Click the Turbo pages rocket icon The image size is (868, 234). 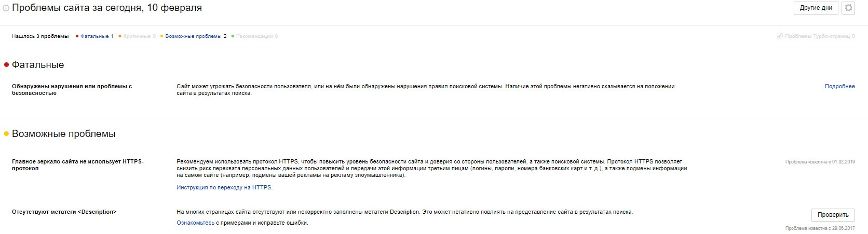point(779,36)
